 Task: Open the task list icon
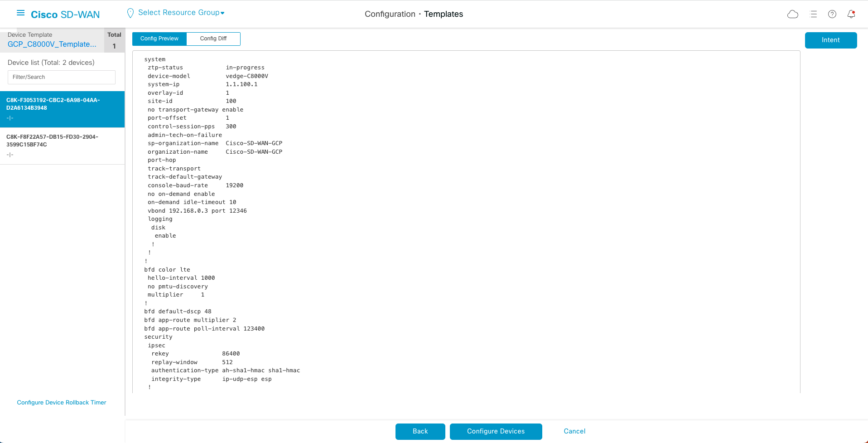point(813,14)
